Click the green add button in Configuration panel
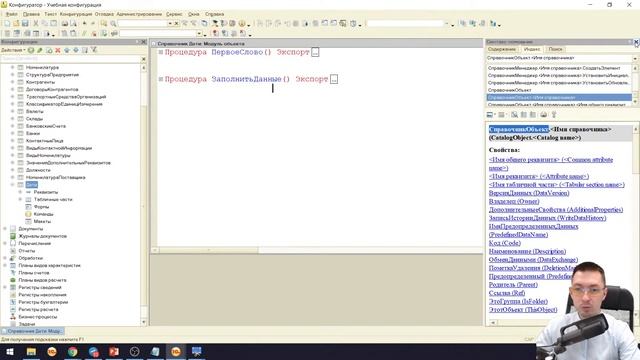 pos(31,50)
